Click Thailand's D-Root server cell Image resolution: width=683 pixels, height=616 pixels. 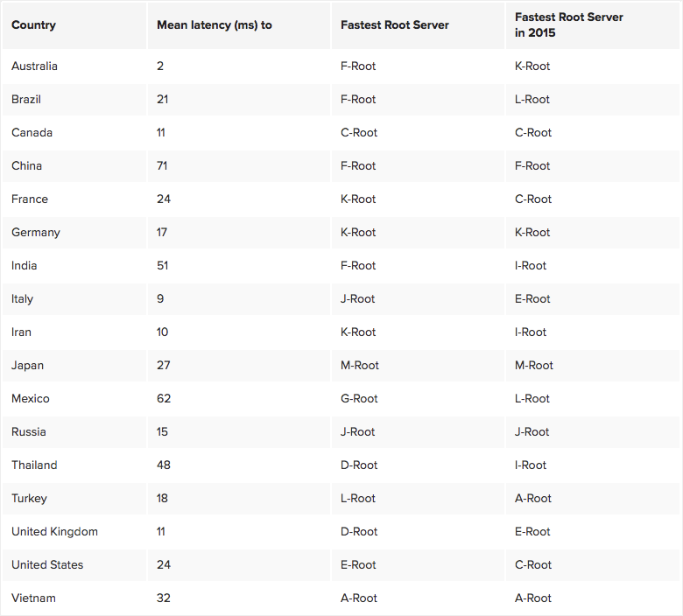point(359,465)
